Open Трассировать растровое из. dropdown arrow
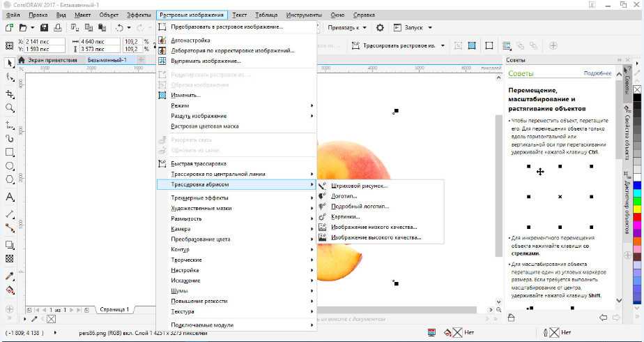 pos(441,45)
